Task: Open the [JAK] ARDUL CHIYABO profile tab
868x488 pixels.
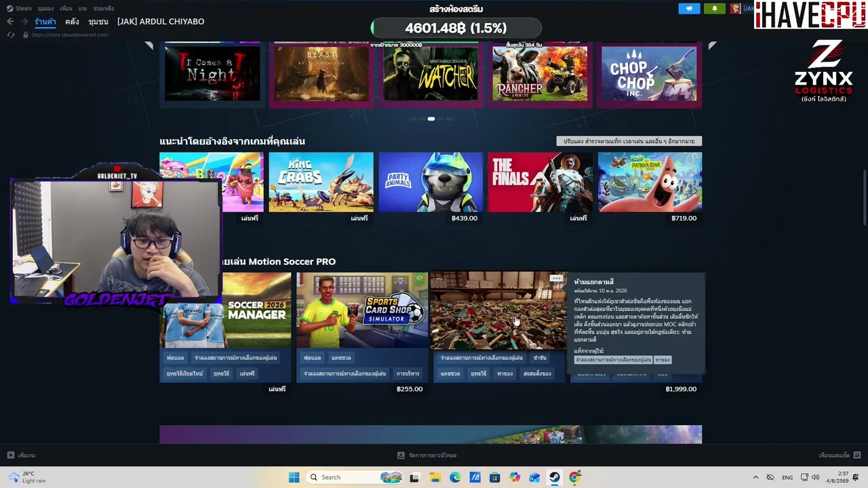Action: click(x=161, y=22)
